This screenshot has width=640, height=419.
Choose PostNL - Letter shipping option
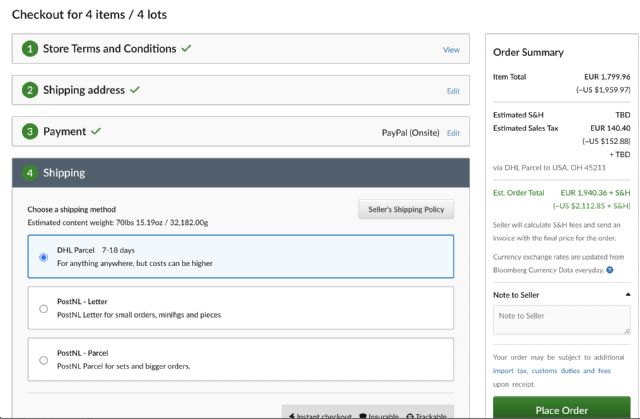(x=43, y=309)
